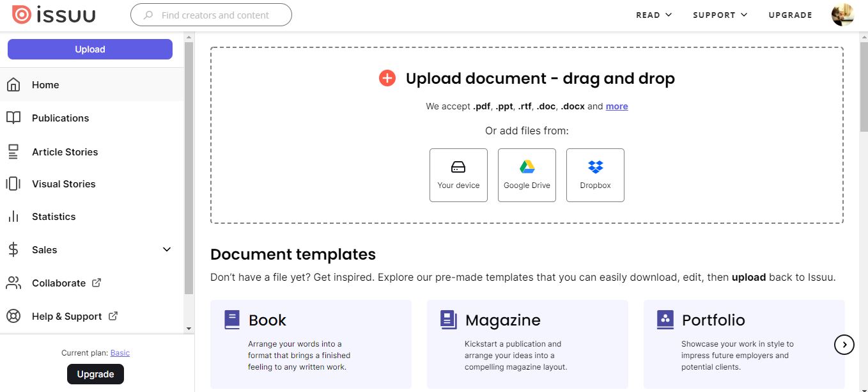
Task: Click the Issuu logo
Action: (x=54, y=14)
